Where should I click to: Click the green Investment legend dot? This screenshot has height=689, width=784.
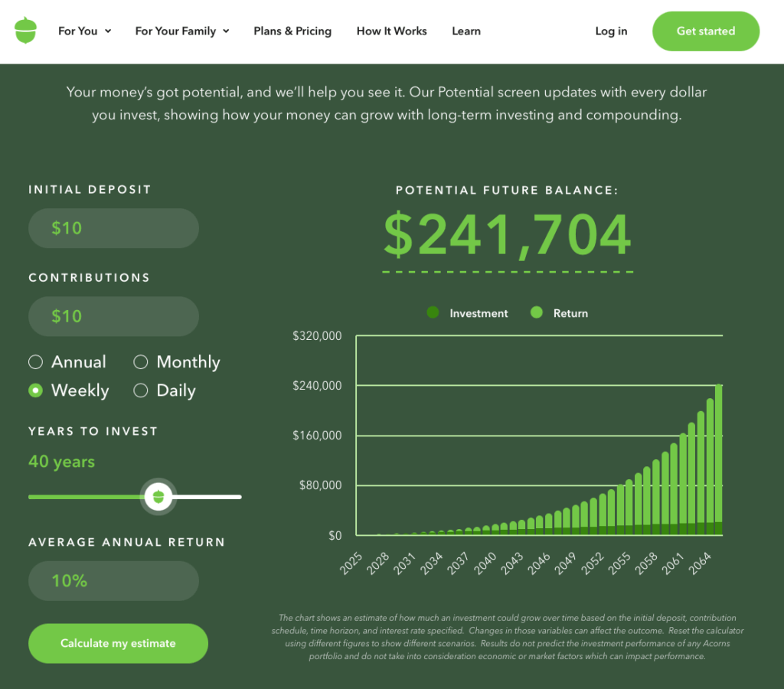(433, 312)
